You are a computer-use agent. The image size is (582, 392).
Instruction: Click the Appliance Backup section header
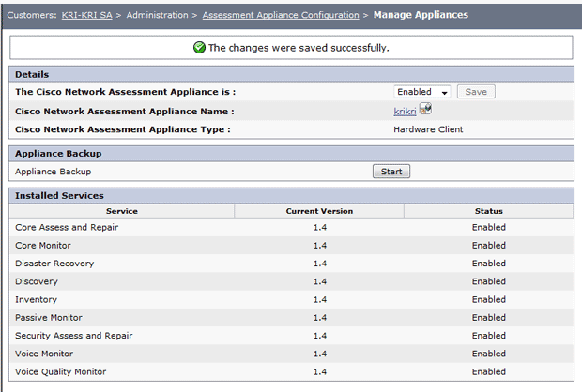pos(291,154)
